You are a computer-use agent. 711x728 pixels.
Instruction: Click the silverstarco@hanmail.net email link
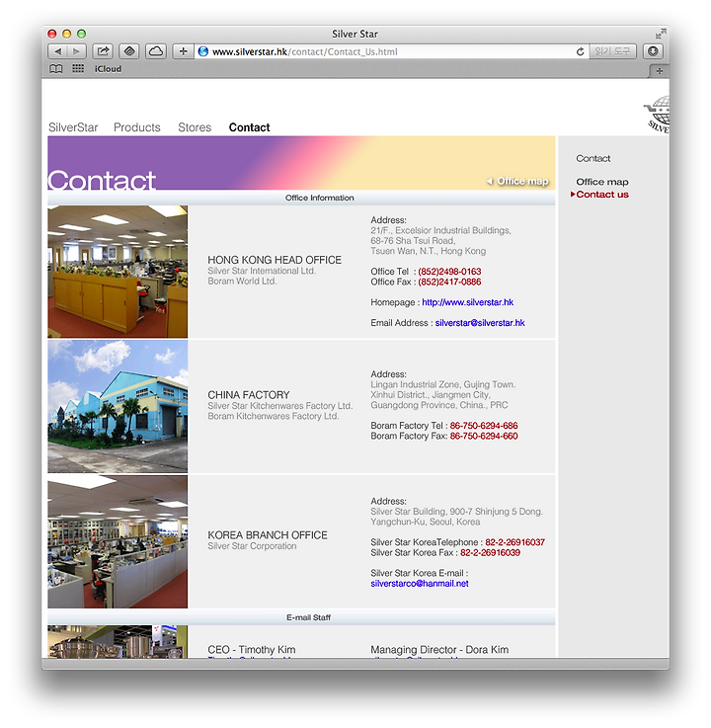click(x=420, y=584)
